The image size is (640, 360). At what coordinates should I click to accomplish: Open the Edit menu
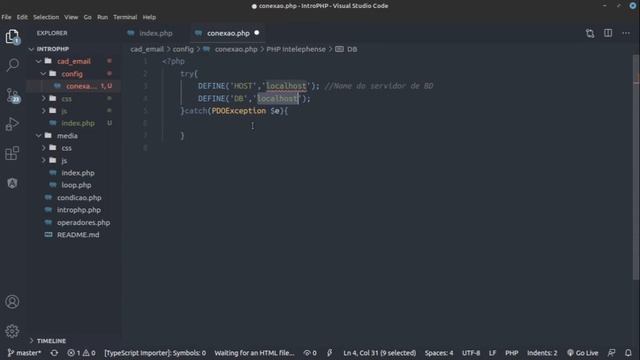[x=22, y=17]
